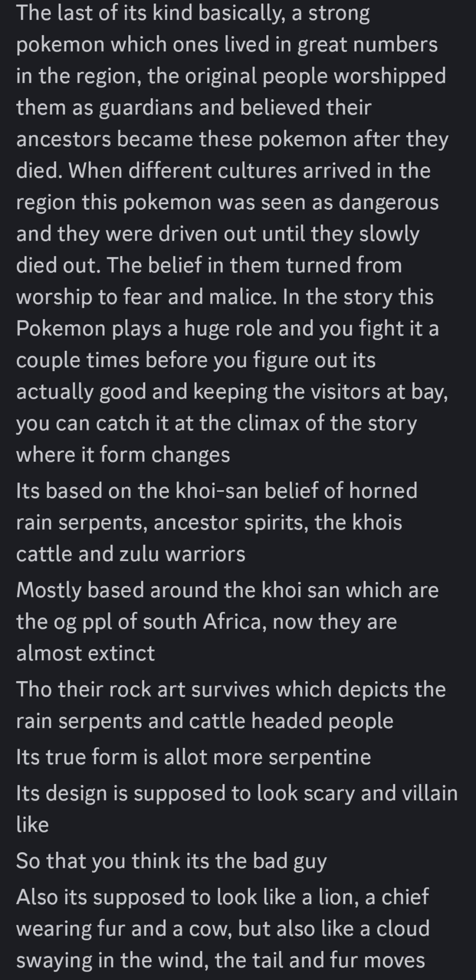Click the message "Its true form is allot more serpentine"
The width and height of the screenshot is (476, 980).
193,757
